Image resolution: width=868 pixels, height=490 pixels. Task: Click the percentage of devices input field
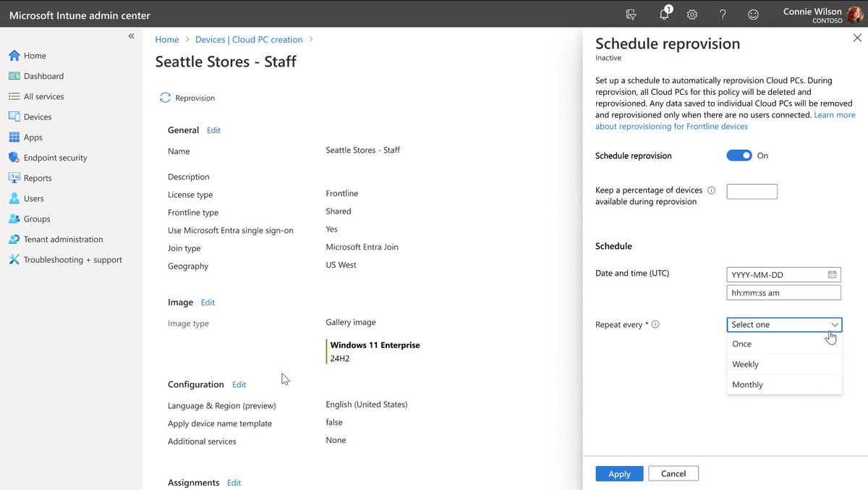(752, 191)
